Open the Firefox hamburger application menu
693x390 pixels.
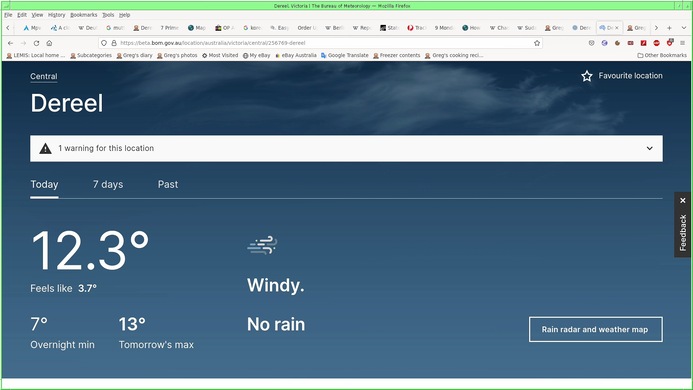click(x=682, y=43)
